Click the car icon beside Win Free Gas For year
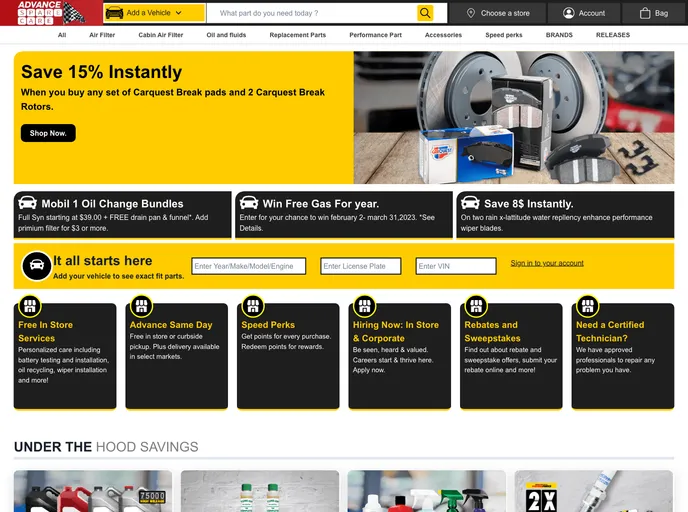The height and width of the screenshot is (512, 688). coord(249,203)
